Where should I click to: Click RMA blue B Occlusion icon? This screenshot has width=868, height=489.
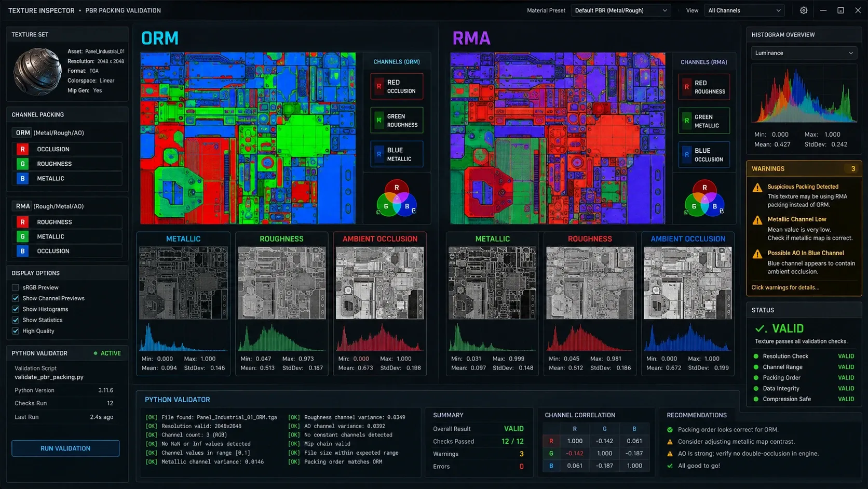tap(22, 251)
